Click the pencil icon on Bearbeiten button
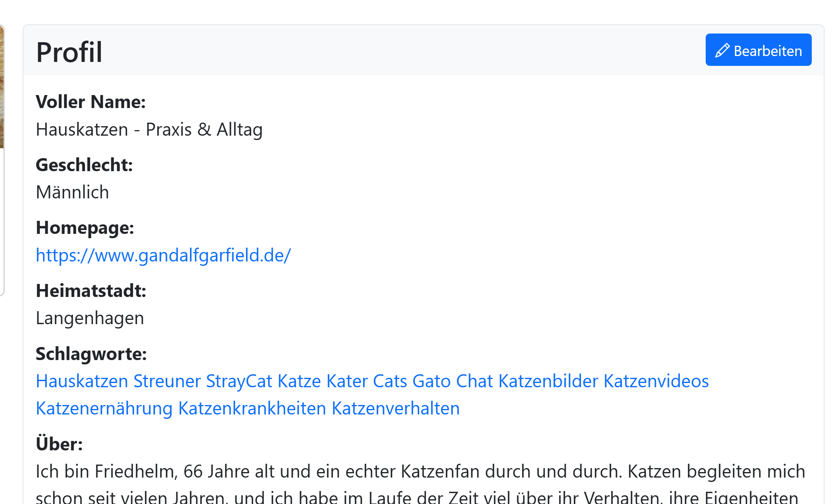The height and width of the screenshot is (504, 839). point(722,50)
